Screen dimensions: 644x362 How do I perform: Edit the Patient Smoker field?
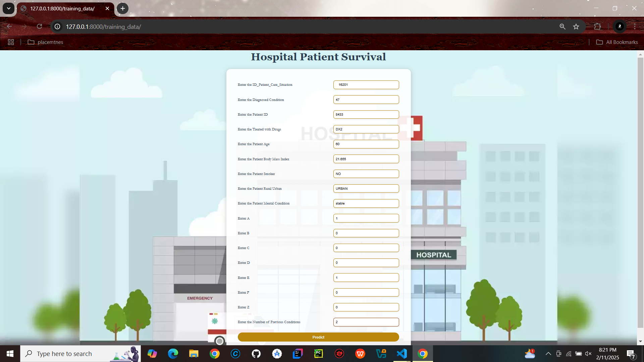(x=366, y=174)
